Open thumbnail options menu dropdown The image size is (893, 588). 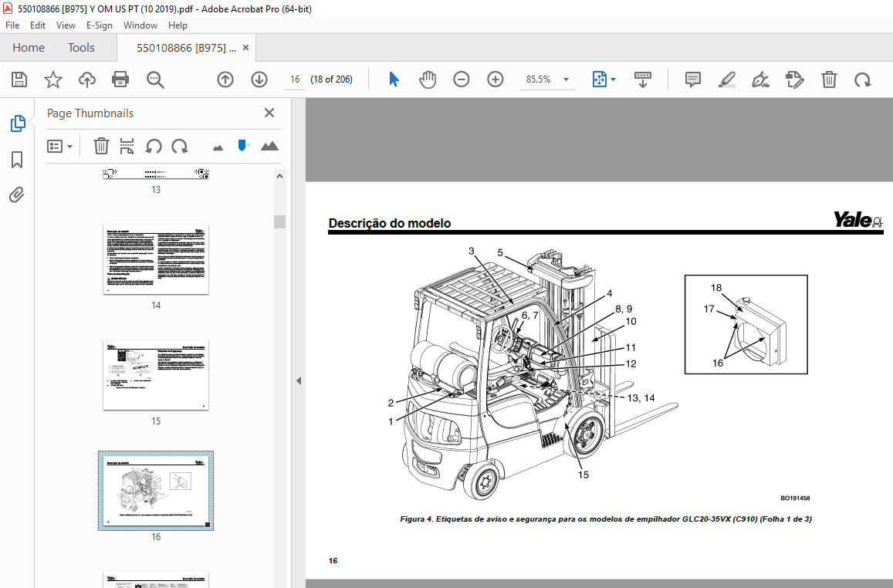(59, 147)
